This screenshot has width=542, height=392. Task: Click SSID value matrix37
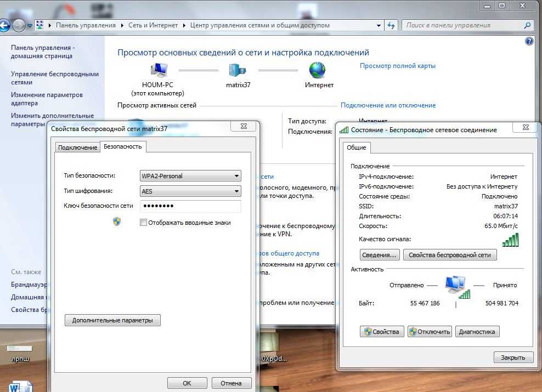coord(506,206)
